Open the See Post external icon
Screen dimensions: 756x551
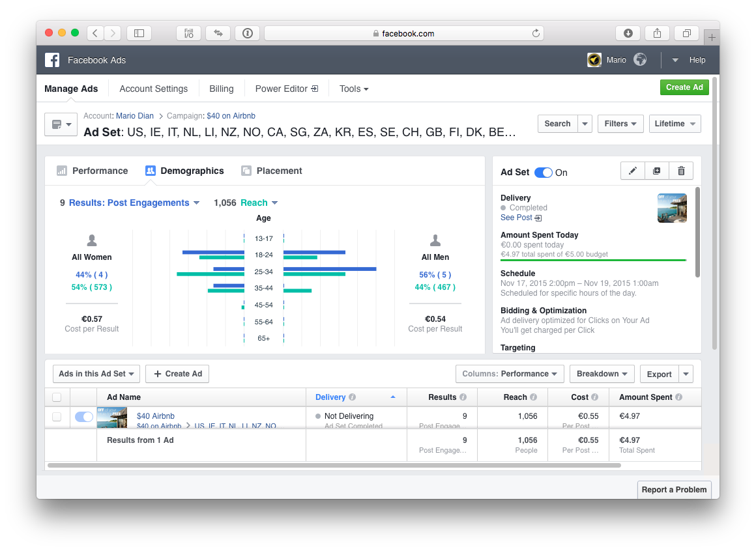coord(538,218)
